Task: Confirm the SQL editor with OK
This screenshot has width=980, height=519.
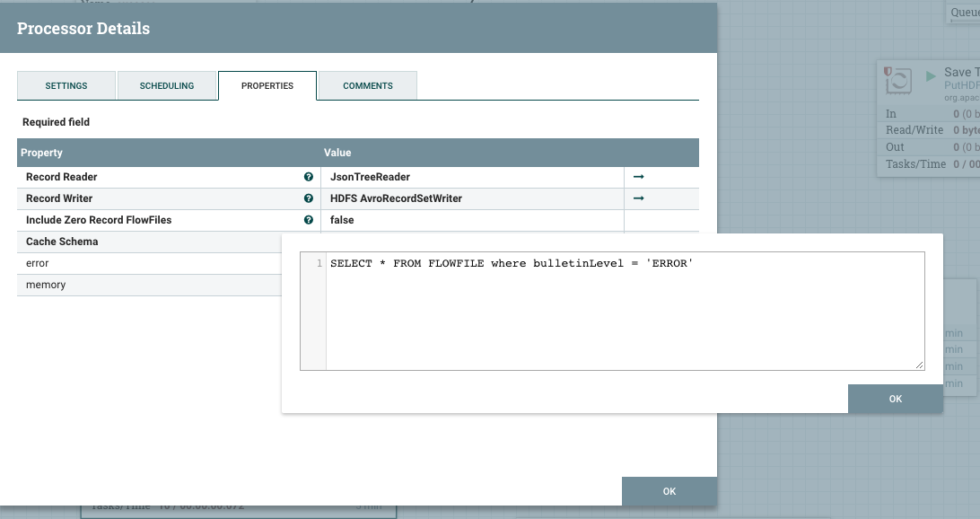Action: coord(895,399)
